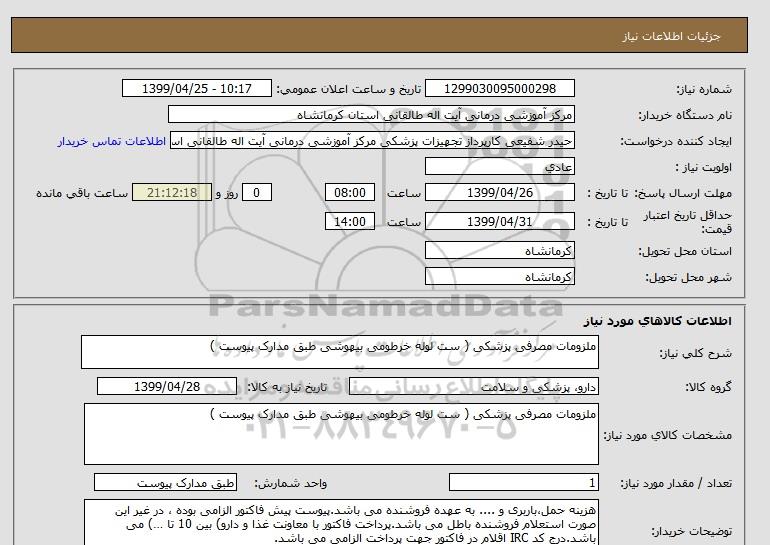
Task: Select the label توضیحات خریدار
Action: pyautogui.click(x=691, y=531)
